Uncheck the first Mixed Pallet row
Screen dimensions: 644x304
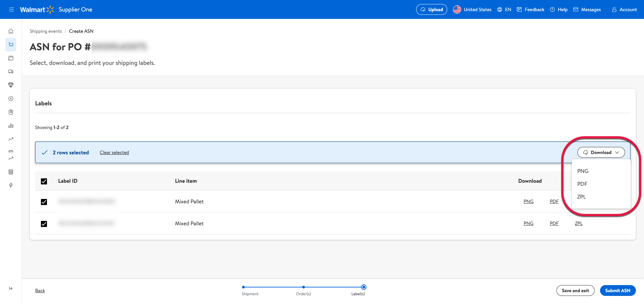tap(44, 202)
